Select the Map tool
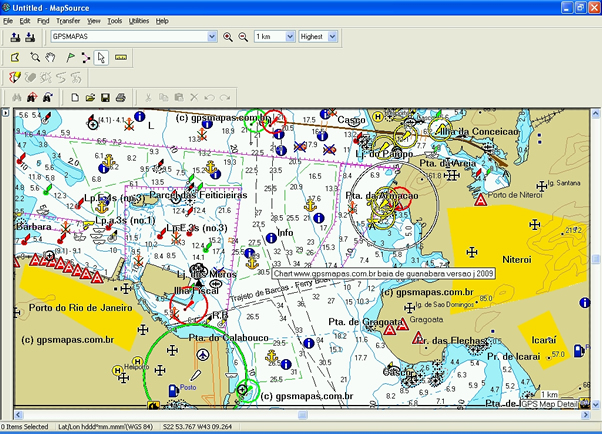Viewport: 602px width, 434px height. pyautogui.click(x=15, y=57)
